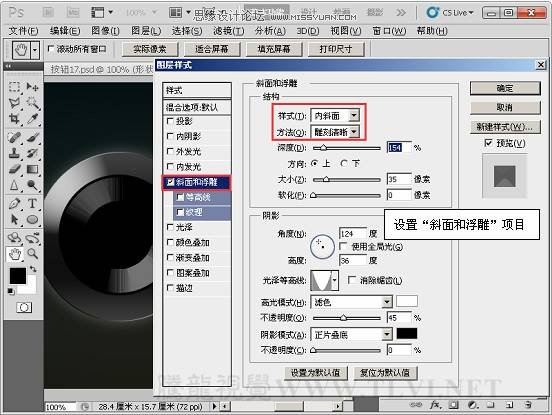552x415 pixels.
Task: Select the 下 direction radio button
Action: [x=344, y=163]
